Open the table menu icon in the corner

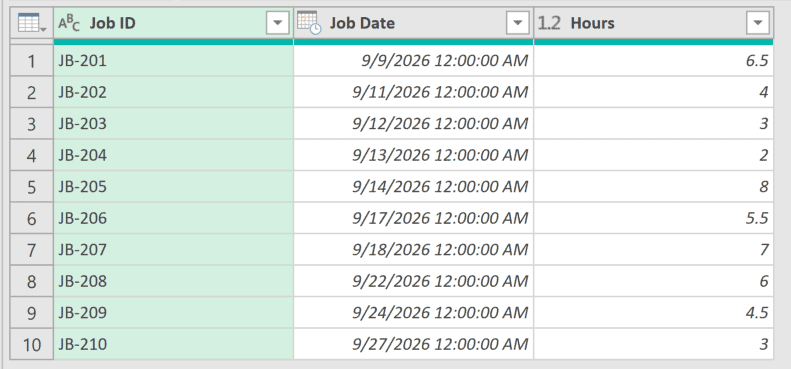tap(32, 23)
